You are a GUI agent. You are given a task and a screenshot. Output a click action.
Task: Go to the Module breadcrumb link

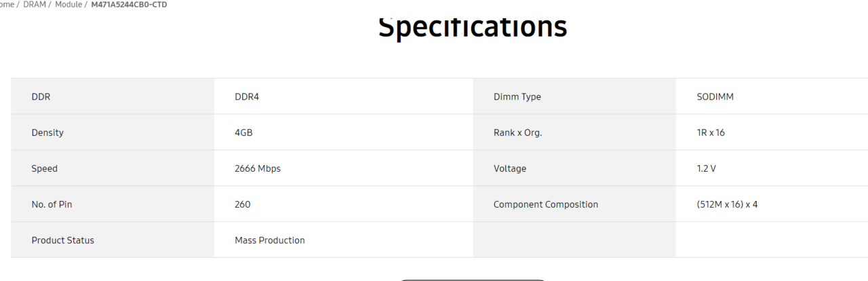(x=68, y=5)
